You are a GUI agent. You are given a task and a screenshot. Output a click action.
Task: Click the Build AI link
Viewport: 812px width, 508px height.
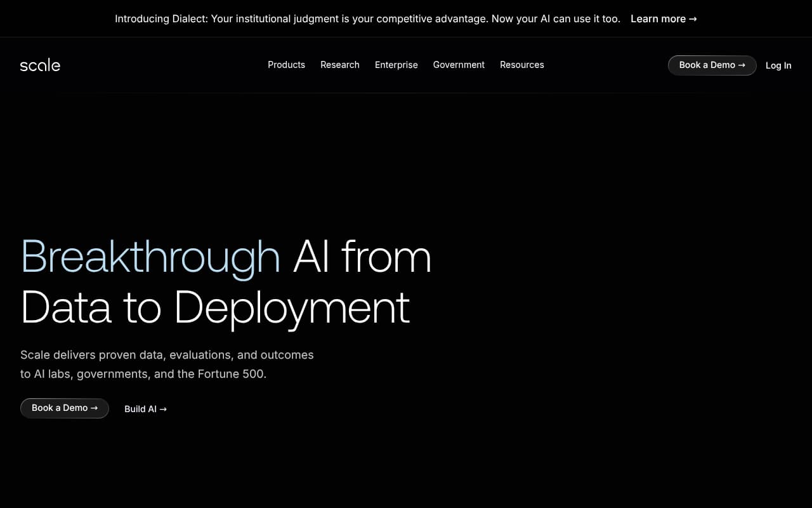pos(145,409)
